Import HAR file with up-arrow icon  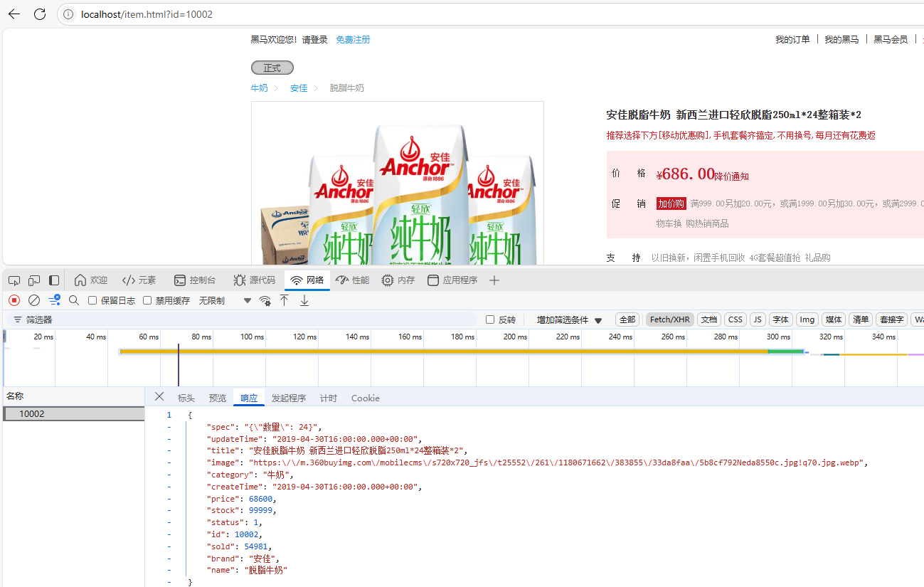(x=284, y=300)
